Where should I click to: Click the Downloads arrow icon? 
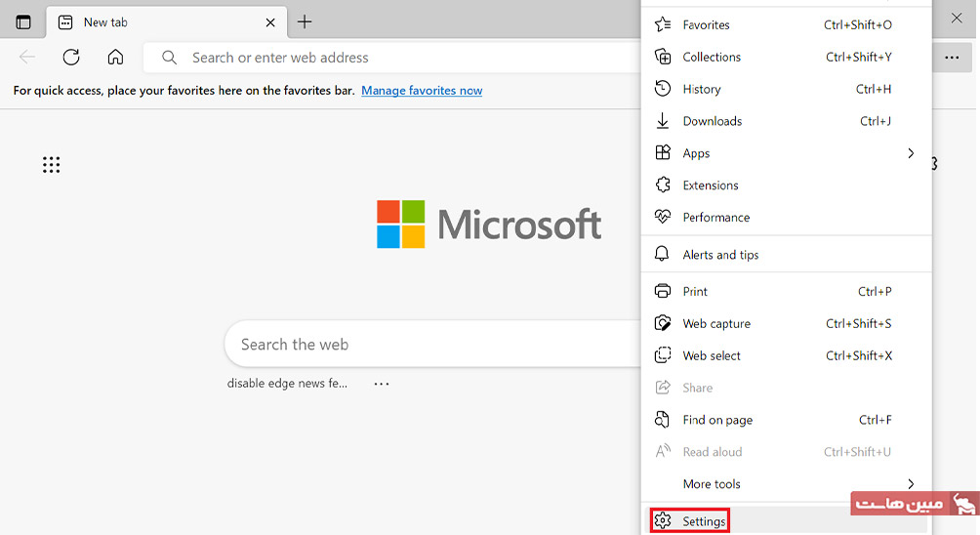coord(663,121)
